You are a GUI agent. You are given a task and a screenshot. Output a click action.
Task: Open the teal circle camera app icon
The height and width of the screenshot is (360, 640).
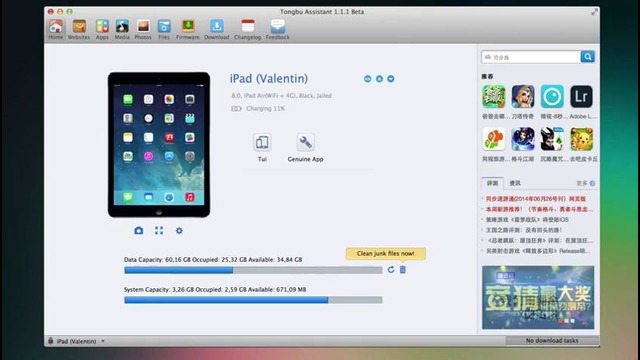coord(552,96)
